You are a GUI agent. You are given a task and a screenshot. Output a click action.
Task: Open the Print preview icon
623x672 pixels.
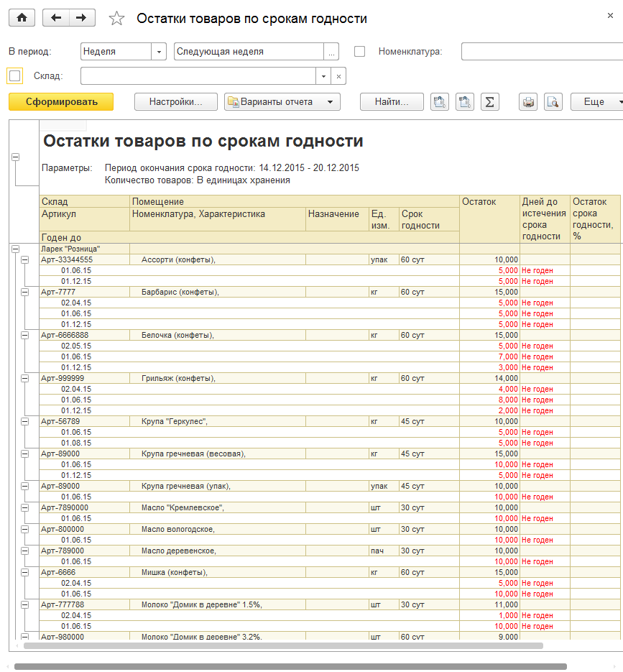[552, 102]
